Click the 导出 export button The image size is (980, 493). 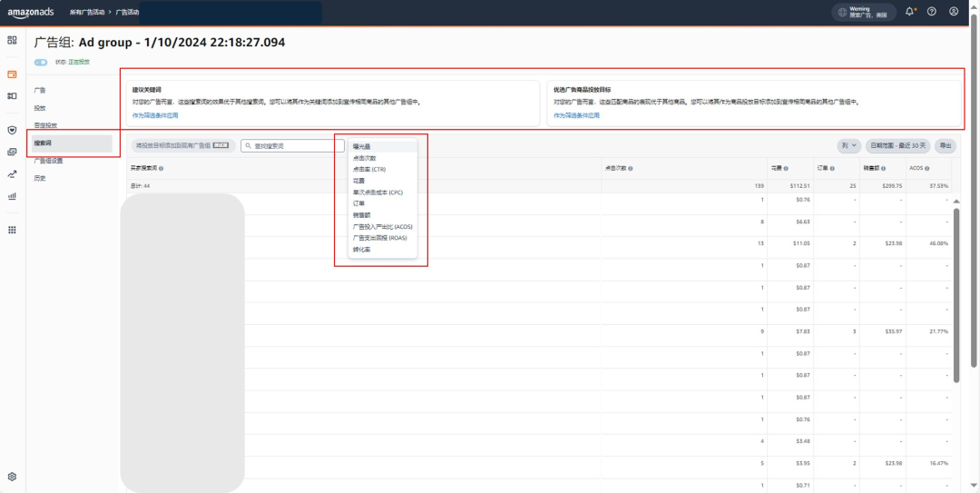click(x=946, y=146)
